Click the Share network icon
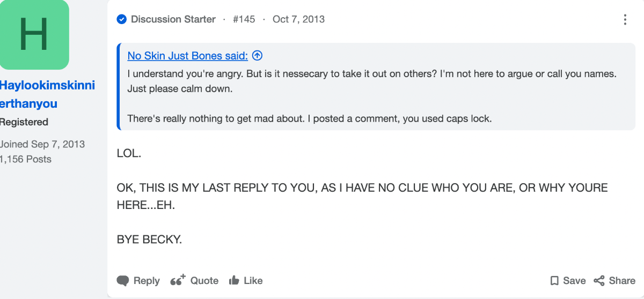The image size is (644, 299). click(x=599, y=281)
